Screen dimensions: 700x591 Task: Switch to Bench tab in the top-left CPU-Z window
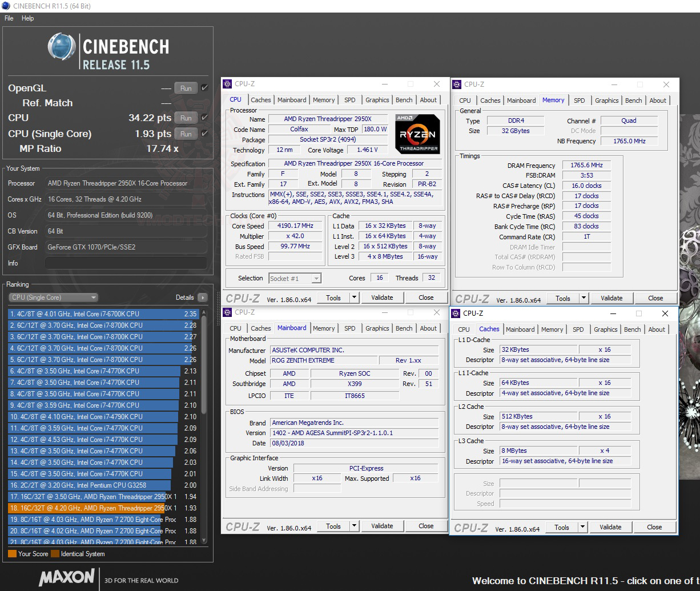(404, 100)
